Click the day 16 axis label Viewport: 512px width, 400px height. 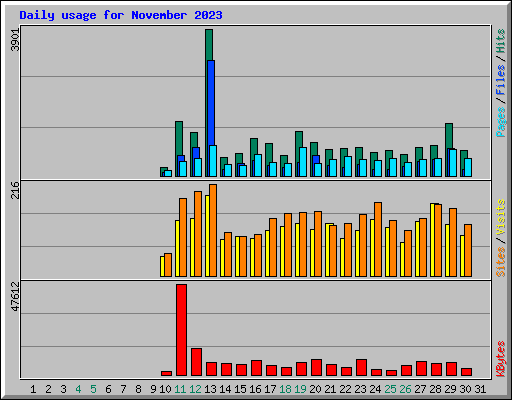coord(255,389)
